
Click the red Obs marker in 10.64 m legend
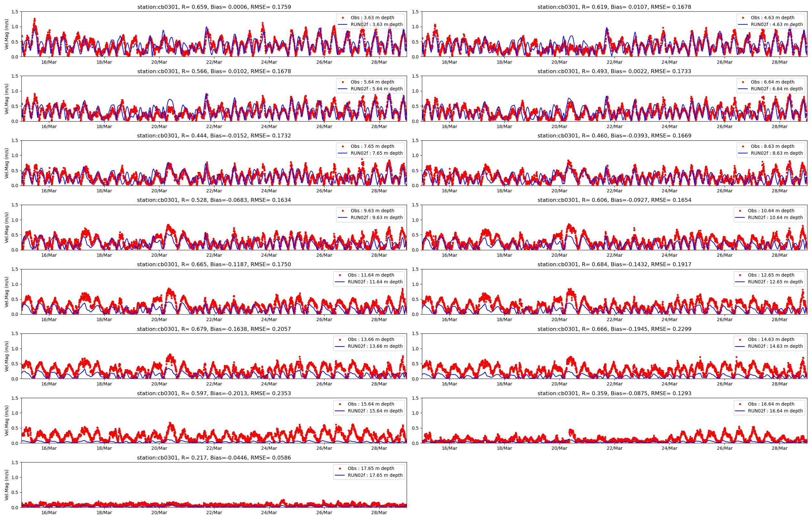(x=740, y=211)
